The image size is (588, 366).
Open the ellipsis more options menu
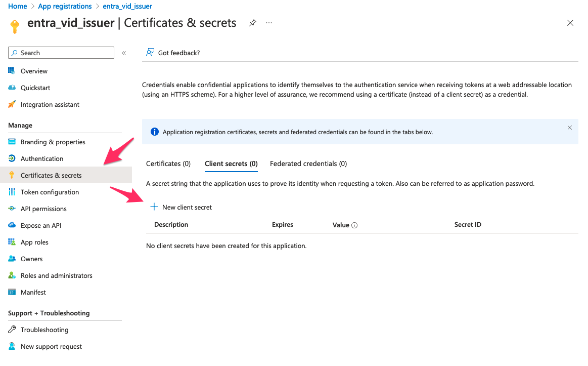pos(269,23)
